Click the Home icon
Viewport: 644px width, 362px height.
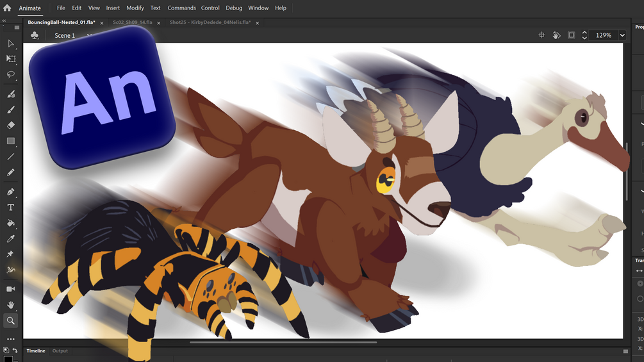pos(7,8)
